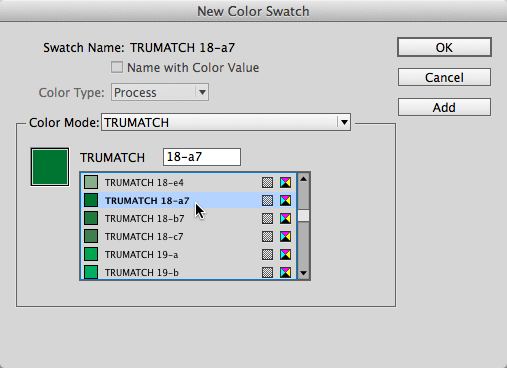
Task: Click the process color icon for TRUMATCH 19-a
Action: click(267, 254)
